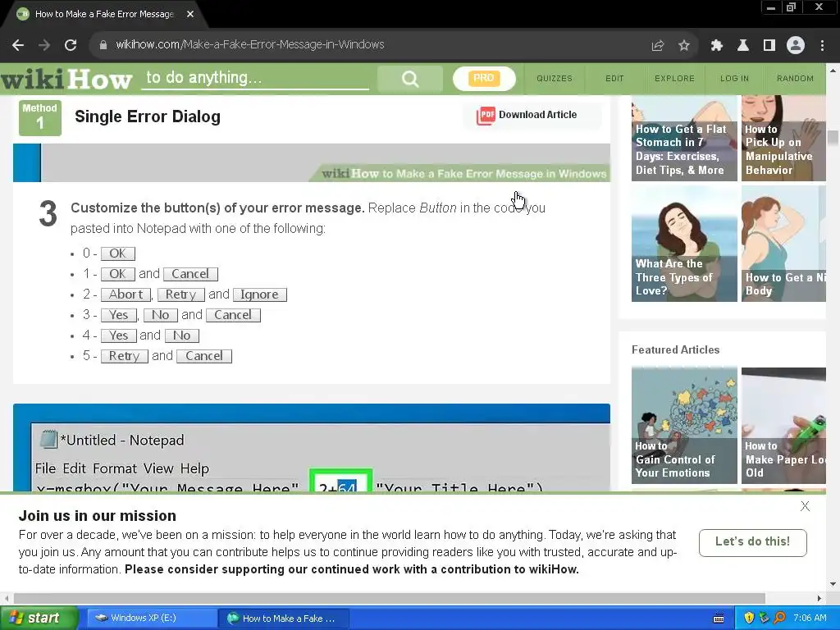Go to a RANDOM article

(795, 78)
